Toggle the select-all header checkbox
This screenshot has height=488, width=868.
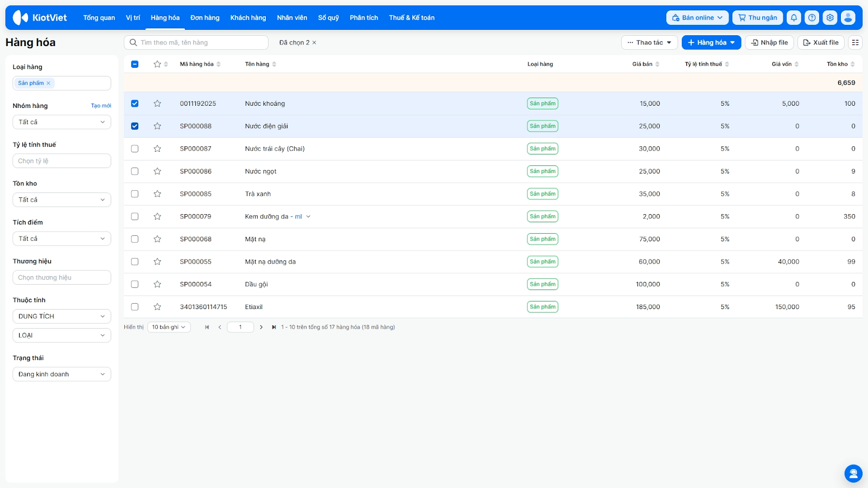pyautogui.click(x=135, y=64)
